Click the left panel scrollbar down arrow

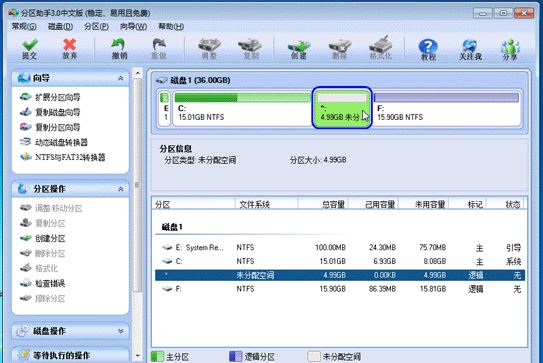click(138, 355)
